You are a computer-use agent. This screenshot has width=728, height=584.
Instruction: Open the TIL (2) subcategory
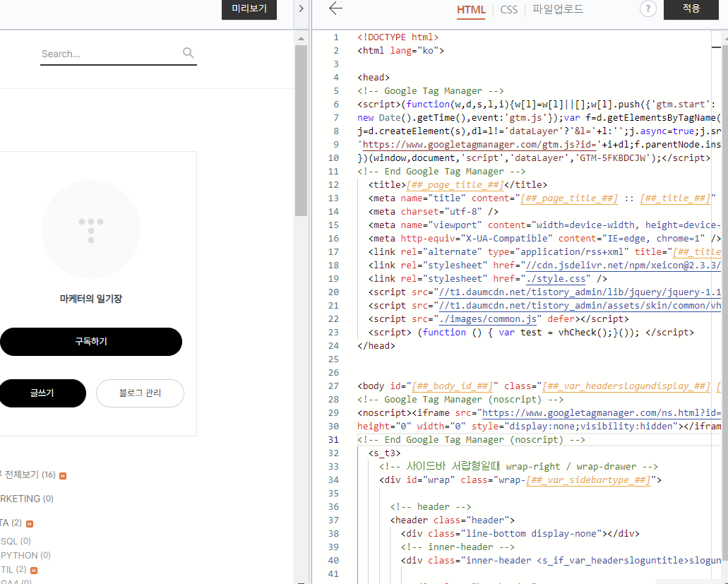[13, 569]
